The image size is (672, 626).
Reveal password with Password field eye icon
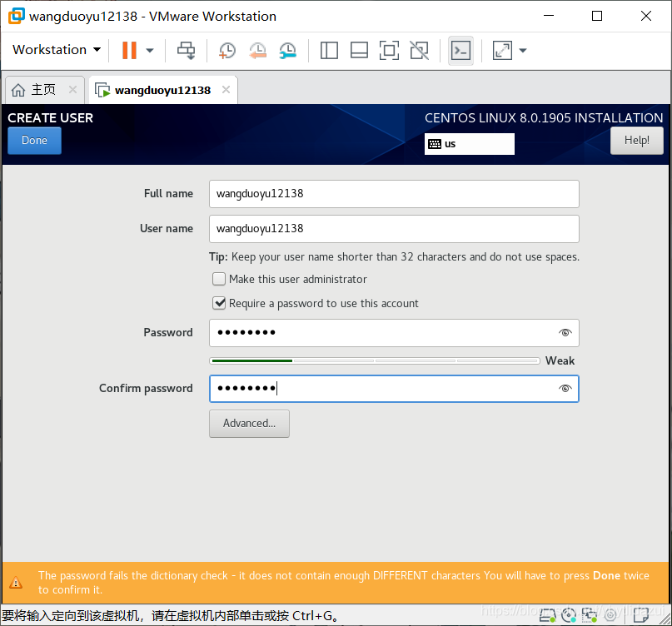point(565,332)
